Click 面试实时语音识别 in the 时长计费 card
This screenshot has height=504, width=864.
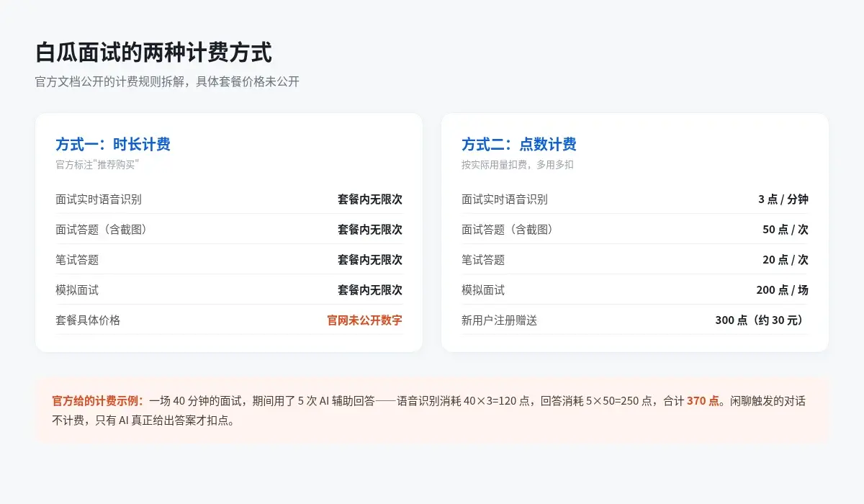pos(99,199)
